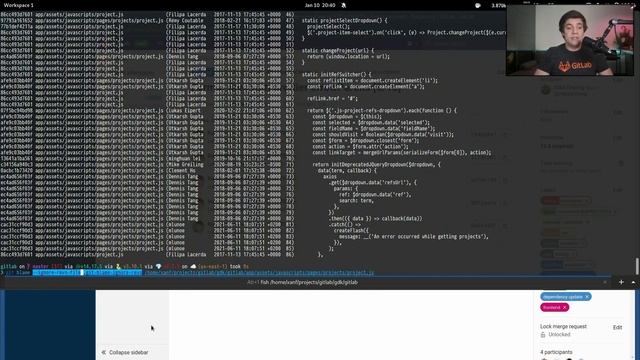Click the notifications bell icon in top bar
This screenshot has width=640, height=360.
[343, 5]
